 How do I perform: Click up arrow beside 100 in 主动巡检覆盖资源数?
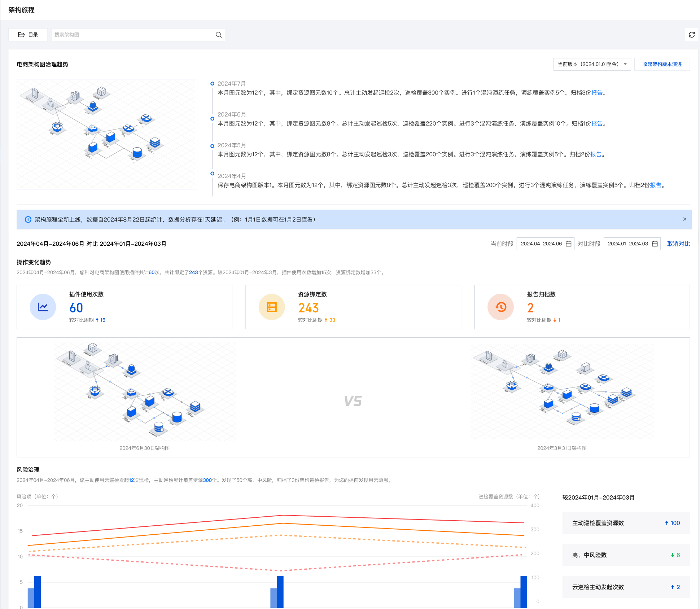click(666, 523)
